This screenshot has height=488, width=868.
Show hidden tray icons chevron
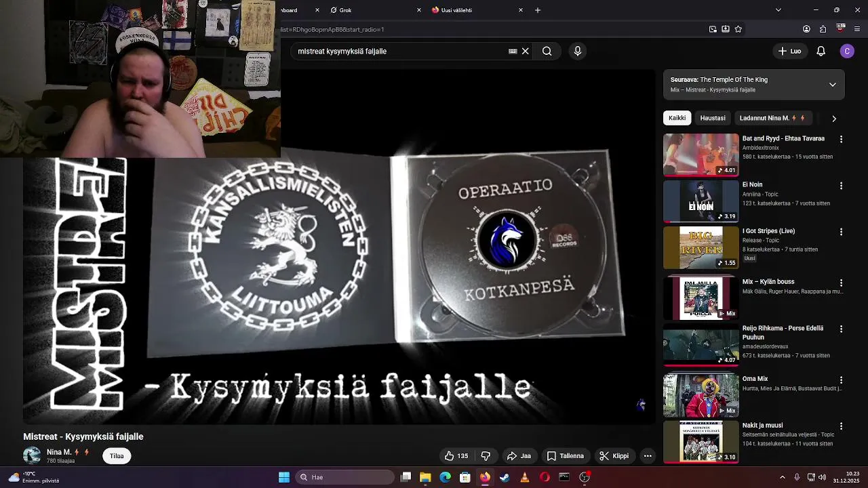point(782,477)
